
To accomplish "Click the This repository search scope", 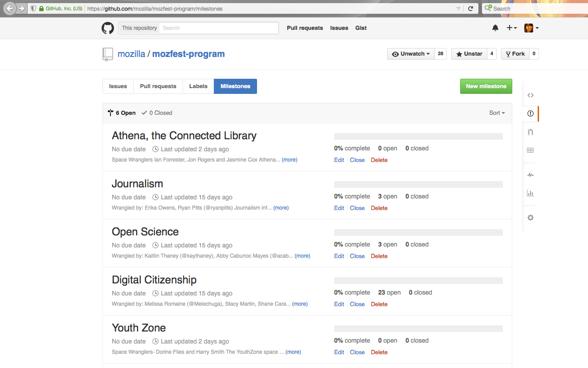I will [x=139, y=28].
